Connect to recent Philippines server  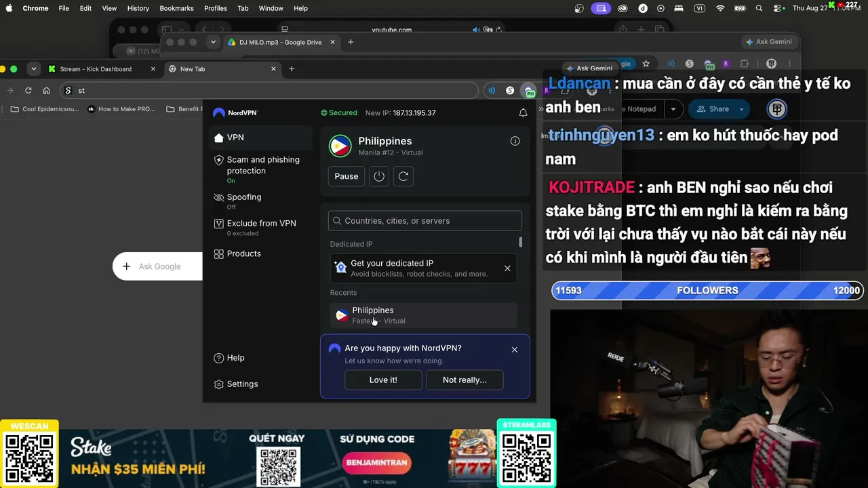(x=423, y=315)
